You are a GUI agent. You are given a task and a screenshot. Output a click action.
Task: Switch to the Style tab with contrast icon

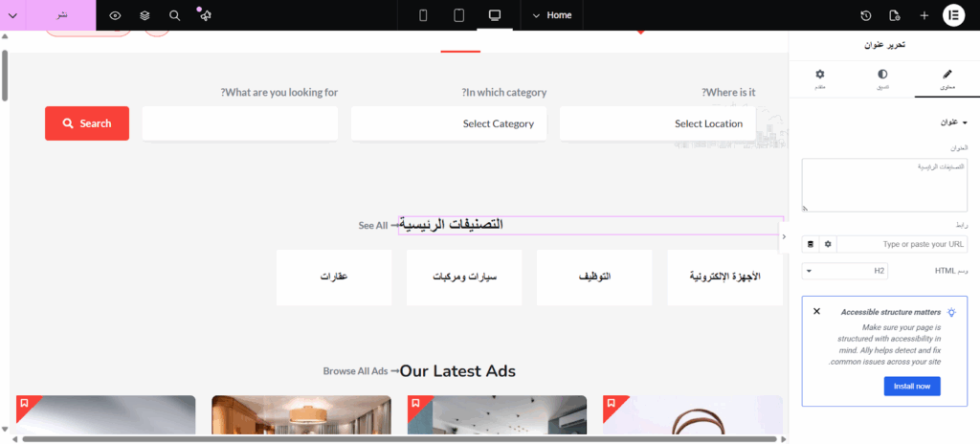pos(881,78)
